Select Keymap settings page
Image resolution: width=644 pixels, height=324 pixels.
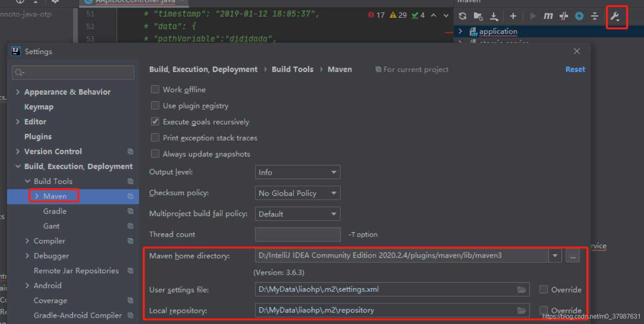pyautogui.click(x=39, y=107)
